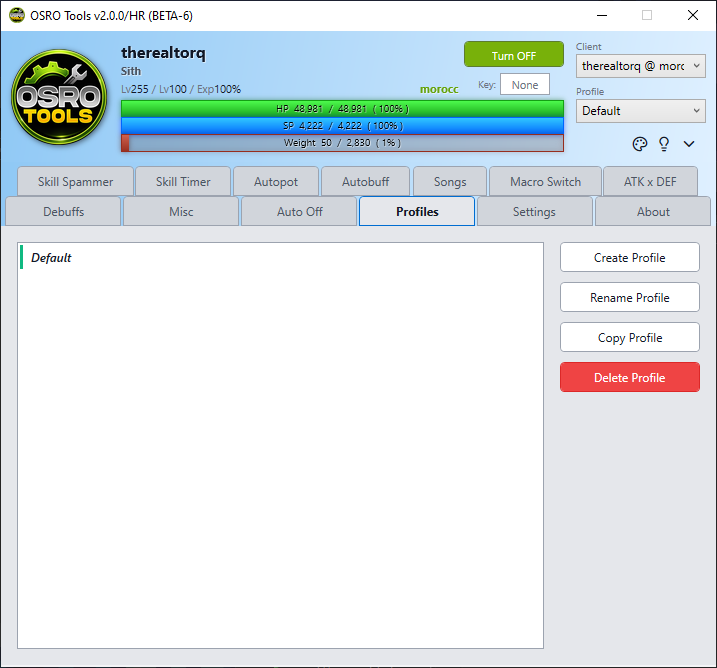Select the Default profile in list
Screen dimensions: 717x668
[x=280, y=257]
